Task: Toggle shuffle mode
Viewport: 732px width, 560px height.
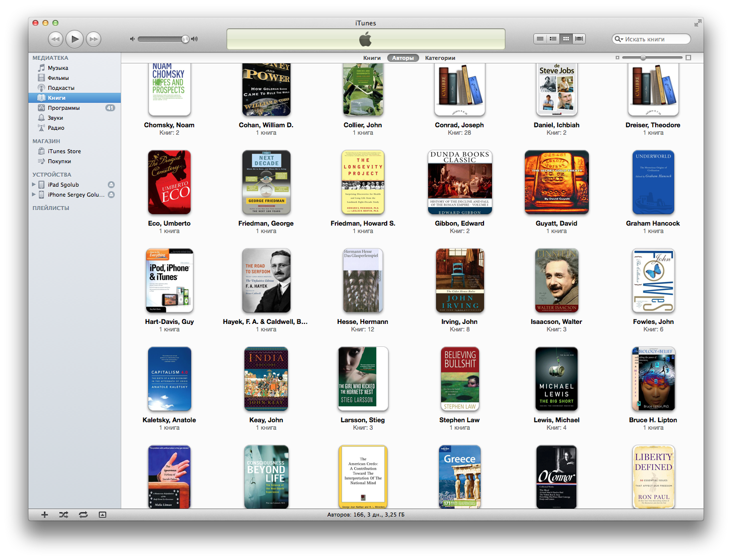Action: [x=63, y=515]
